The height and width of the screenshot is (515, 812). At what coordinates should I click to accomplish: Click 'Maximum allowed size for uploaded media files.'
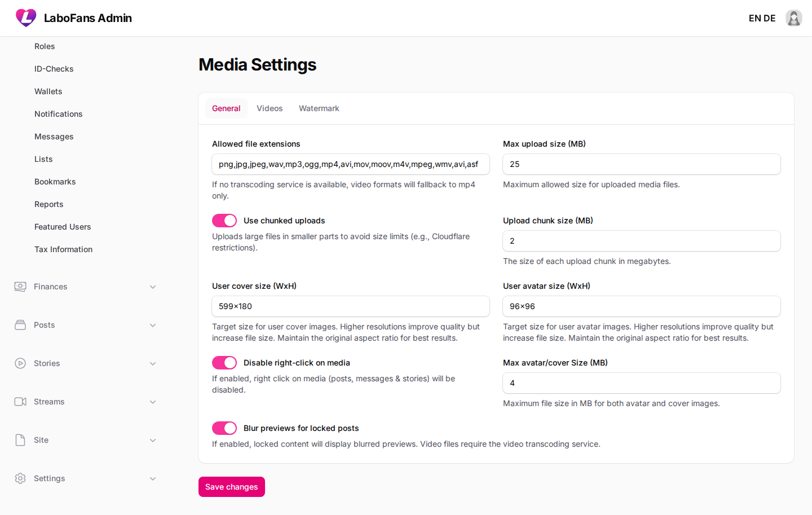pos(592,184)
